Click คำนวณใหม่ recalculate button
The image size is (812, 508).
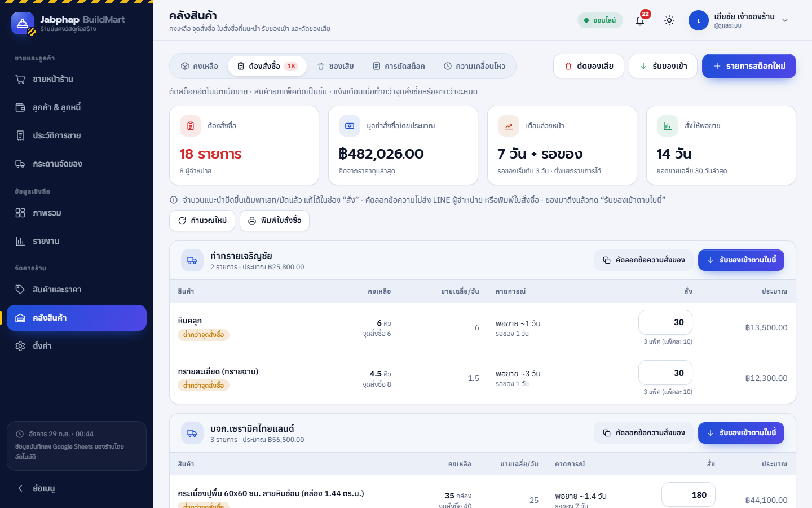202,221
